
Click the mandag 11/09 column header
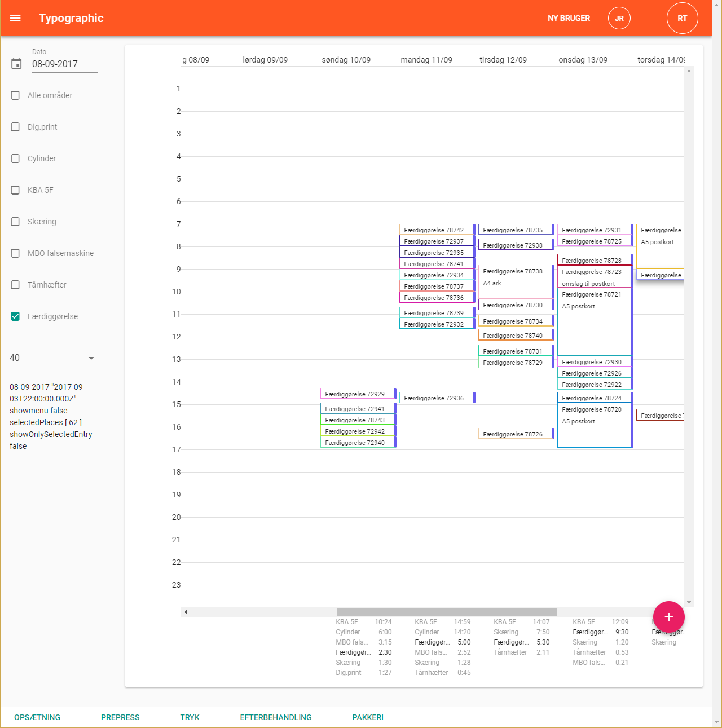(426, 60)
